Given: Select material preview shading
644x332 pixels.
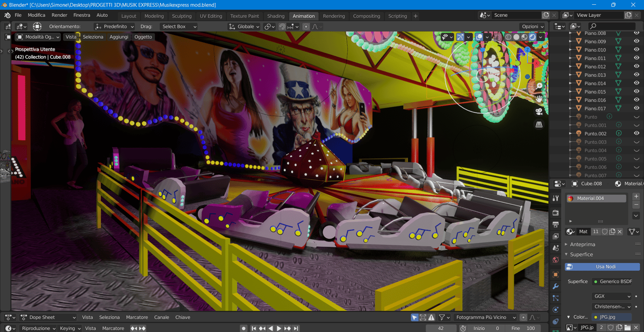Looking at the screenshot, I should pos(525,37).
